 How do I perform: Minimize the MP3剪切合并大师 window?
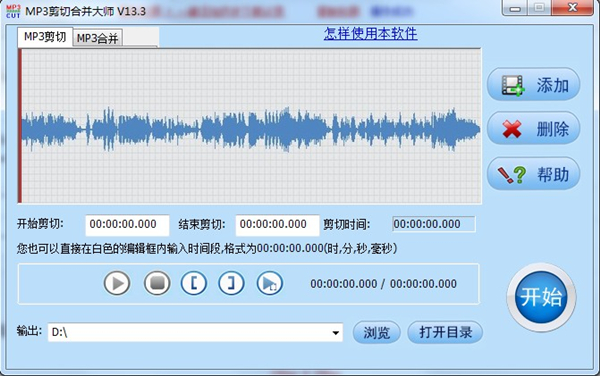coord(515,8)
